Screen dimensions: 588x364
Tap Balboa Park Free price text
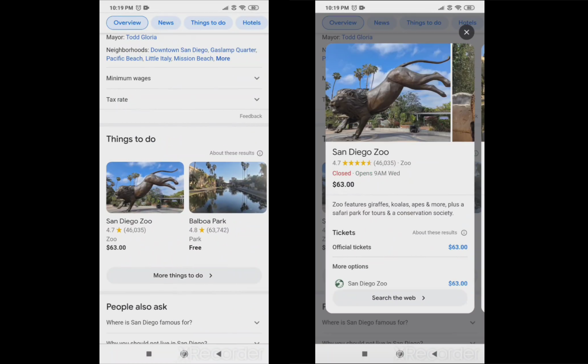(195, 248)
